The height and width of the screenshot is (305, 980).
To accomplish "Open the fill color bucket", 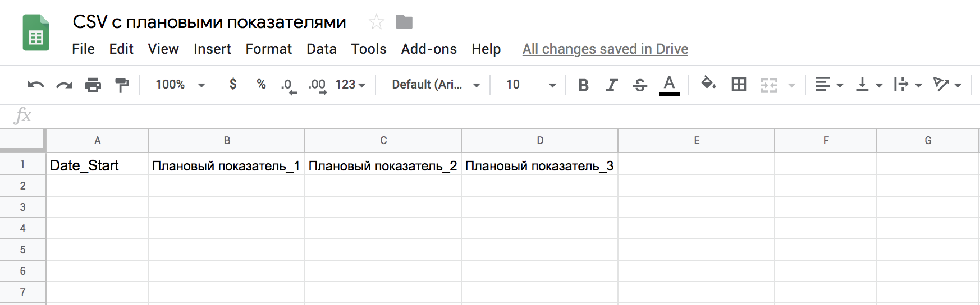I will [708, 84].
